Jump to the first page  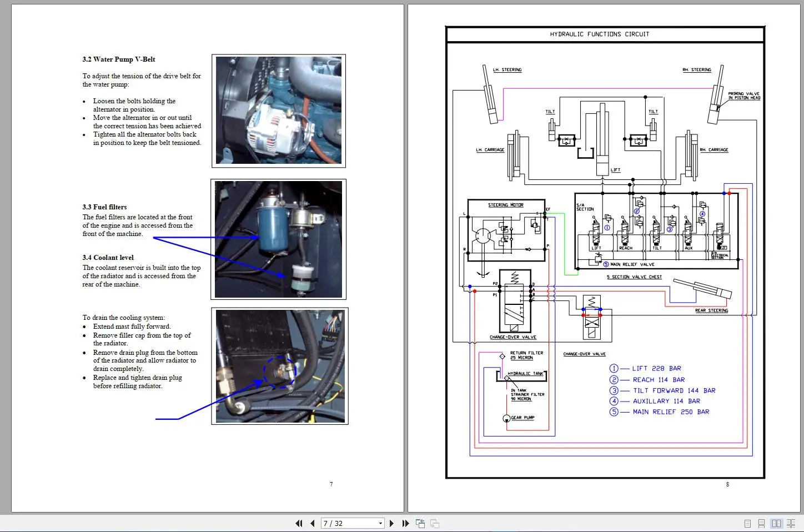click(299, 523)
